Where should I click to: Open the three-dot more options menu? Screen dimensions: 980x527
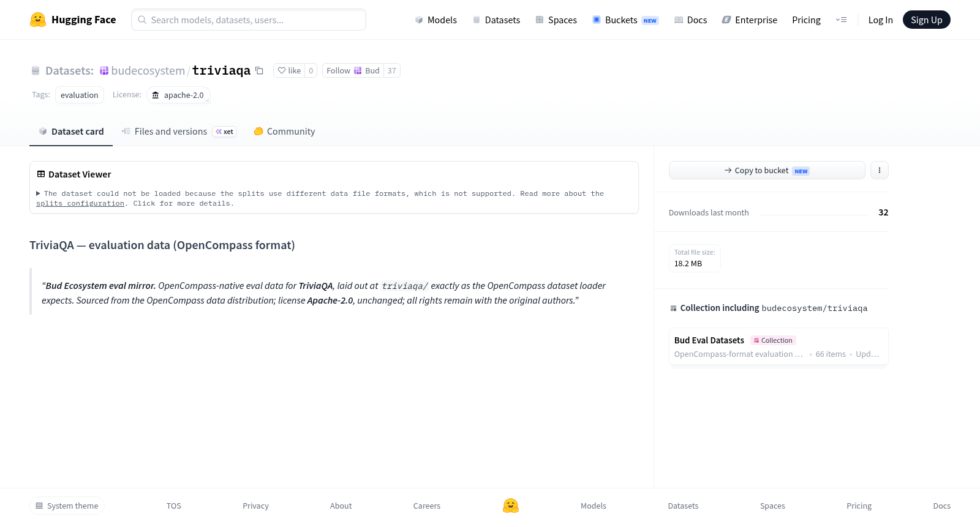(880, 170)
